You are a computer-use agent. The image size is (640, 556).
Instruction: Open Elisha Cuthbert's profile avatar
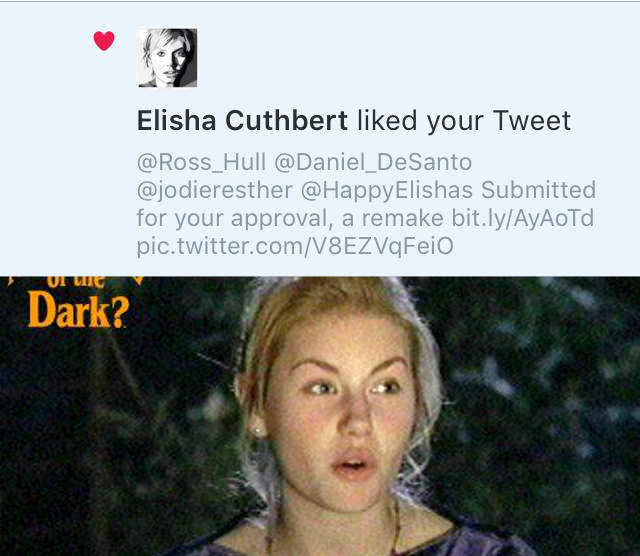click(x=167, y=58)
